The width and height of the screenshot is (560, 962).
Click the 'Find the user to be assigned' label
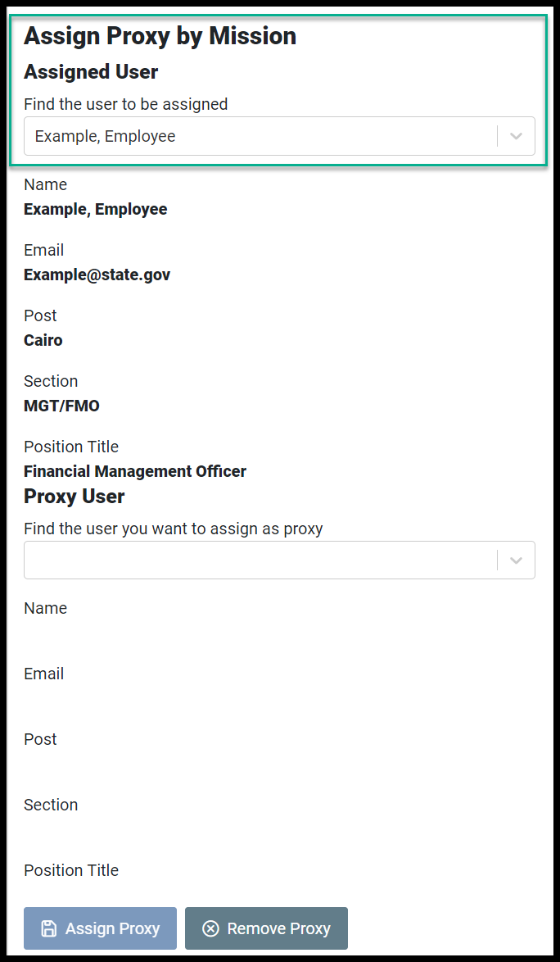tap(125, 104)
